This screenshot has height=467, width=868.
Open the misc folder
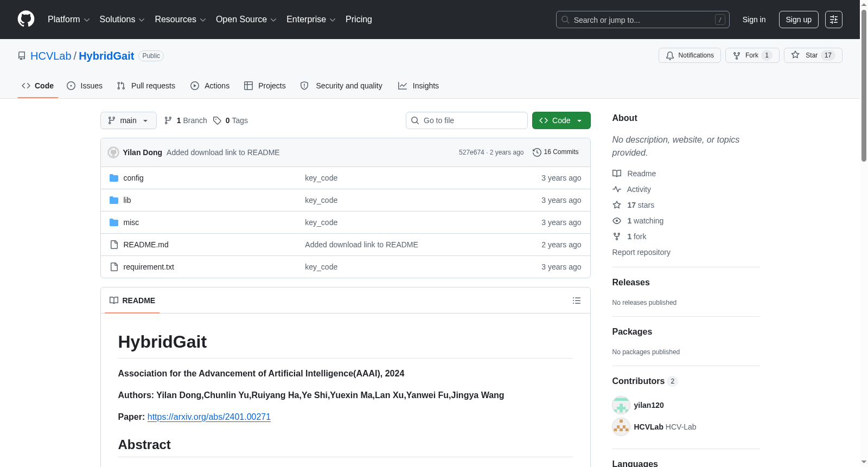tap(131, 222)
